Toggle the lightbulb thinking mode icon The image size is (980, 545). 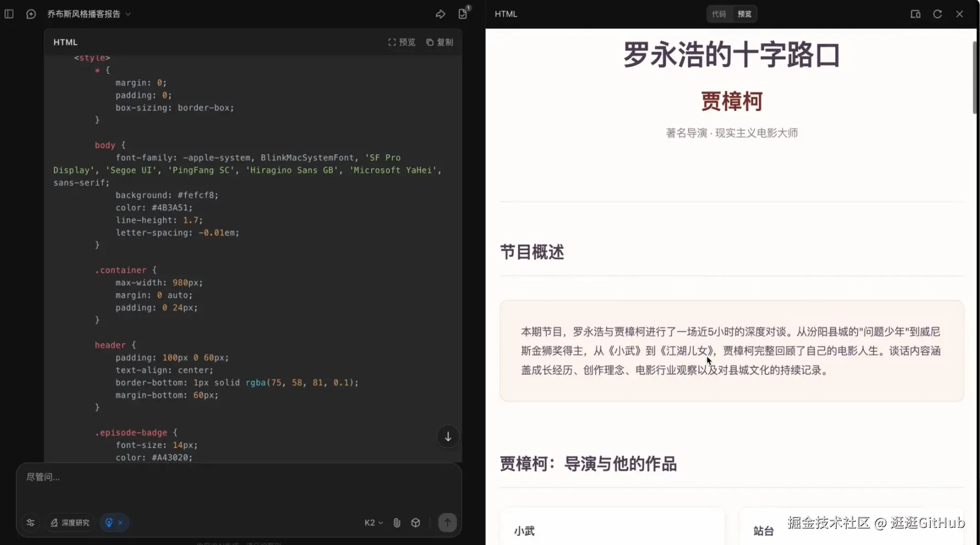click(109, 522)
